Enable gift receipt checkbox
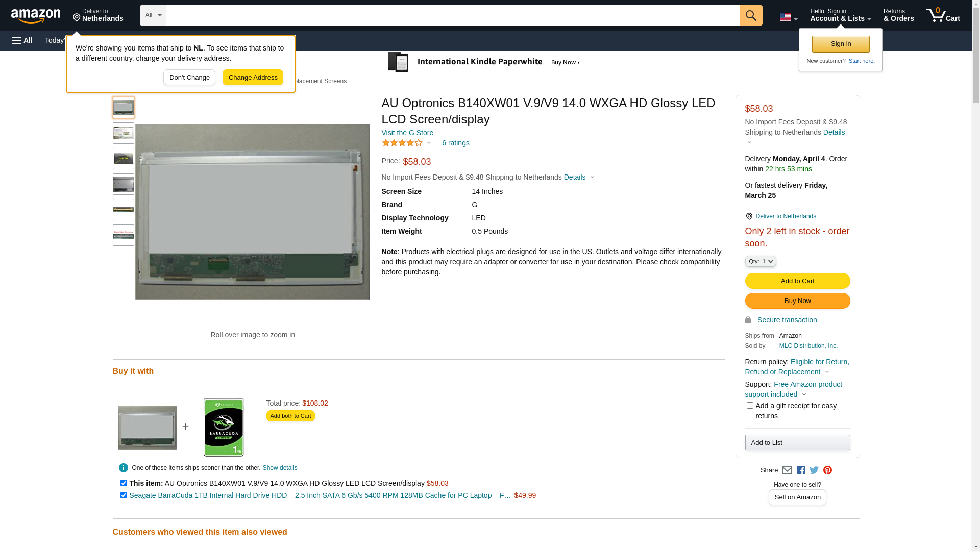Screen dimensions: 980x551 pos(750,406)
